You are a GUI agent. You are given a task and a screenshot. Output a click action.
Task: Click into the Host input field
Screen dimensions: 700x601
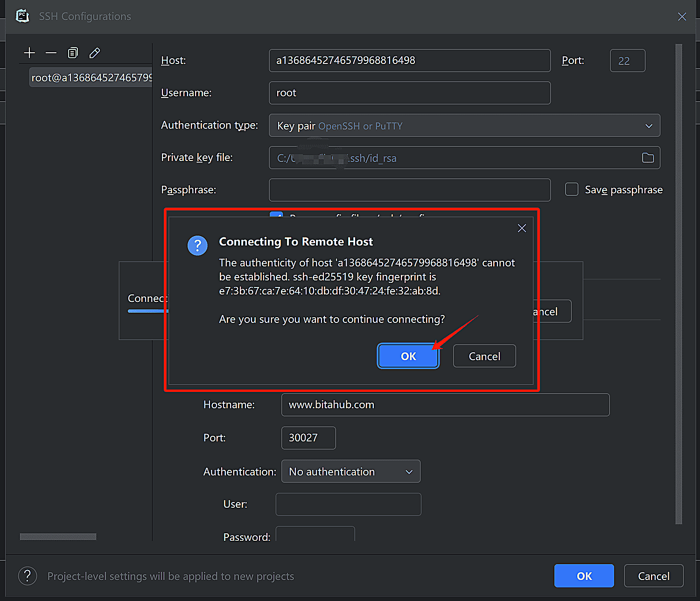point(410,61)
